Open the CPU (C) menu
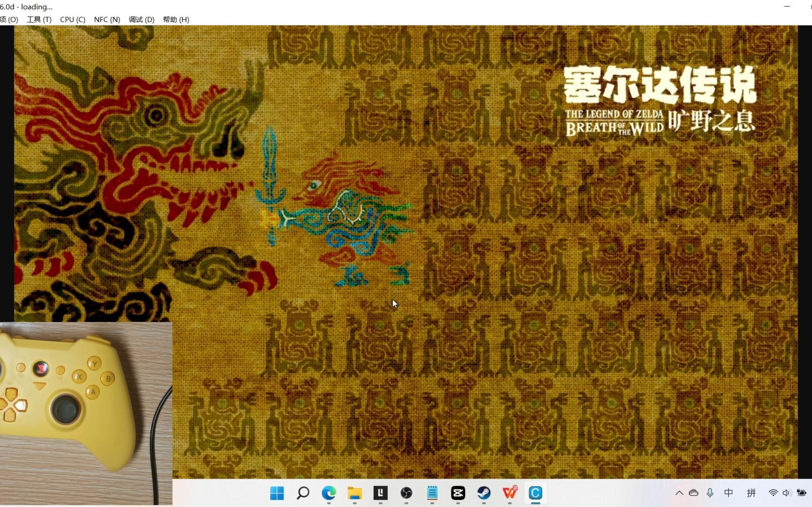812x507 pixels. tap(72, 19)
